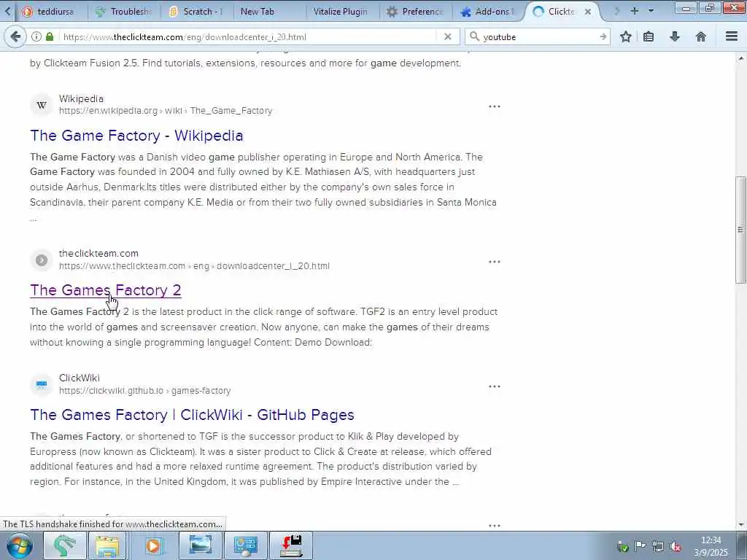Switch to the Add-ons tab

click(x=488, y=12)
